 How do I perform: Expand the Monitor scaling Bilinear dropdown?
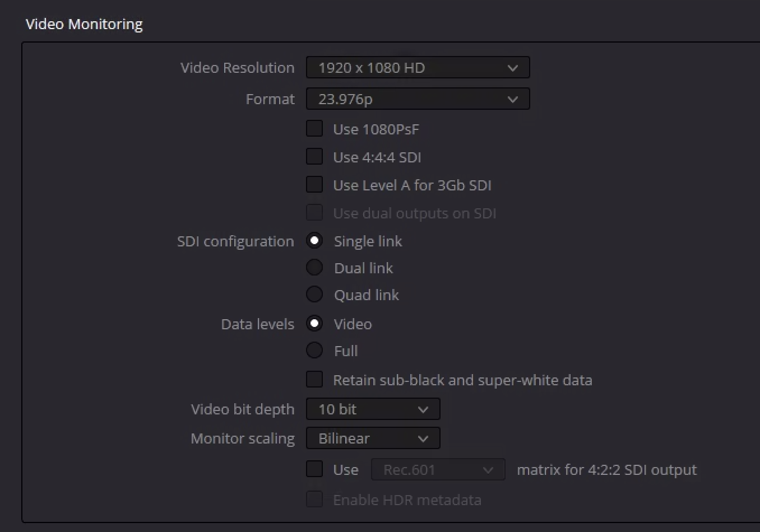(x=373, y=438)
